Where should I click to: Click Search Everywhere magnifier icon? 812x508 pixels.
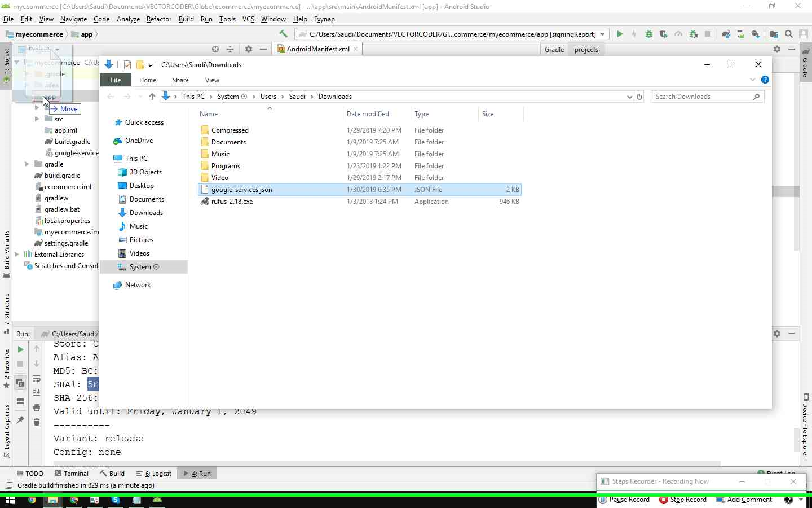789,34
